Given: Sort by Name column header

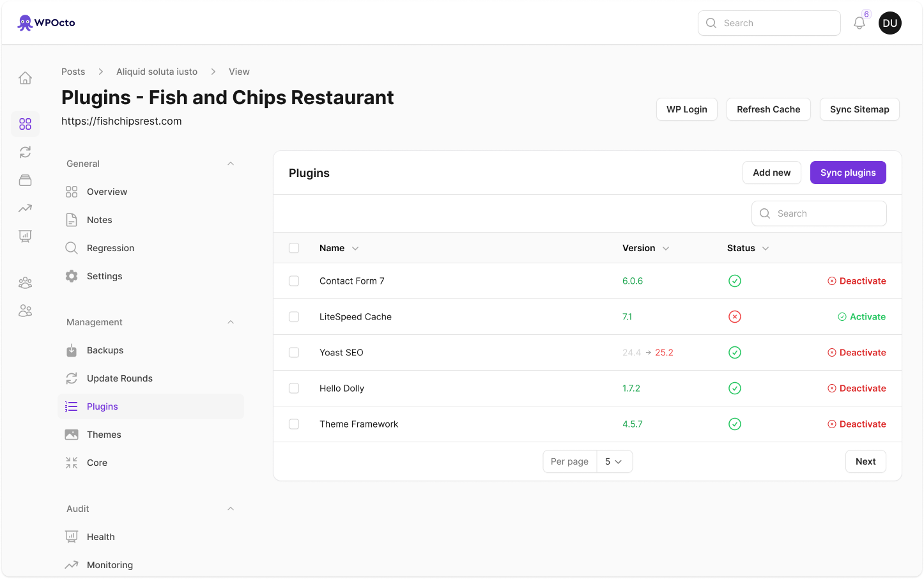Looking at the screenshot, I should click(x=339, y=248).
